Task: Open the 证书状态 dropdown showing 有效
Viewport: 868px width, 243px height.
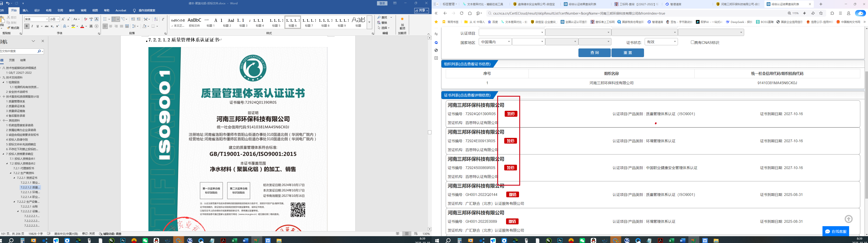Action: click(x=661, y=42)
